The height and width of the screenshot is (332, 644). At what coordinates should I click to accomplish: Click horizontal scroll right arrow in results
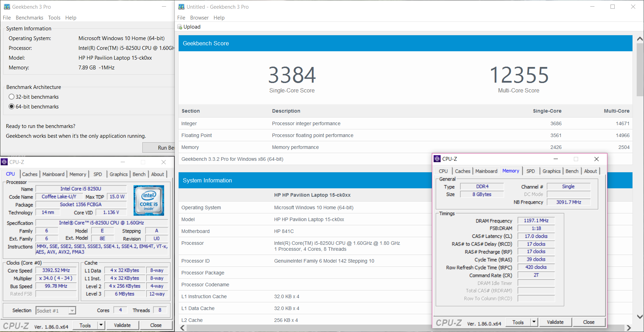(x=629, y=328)
